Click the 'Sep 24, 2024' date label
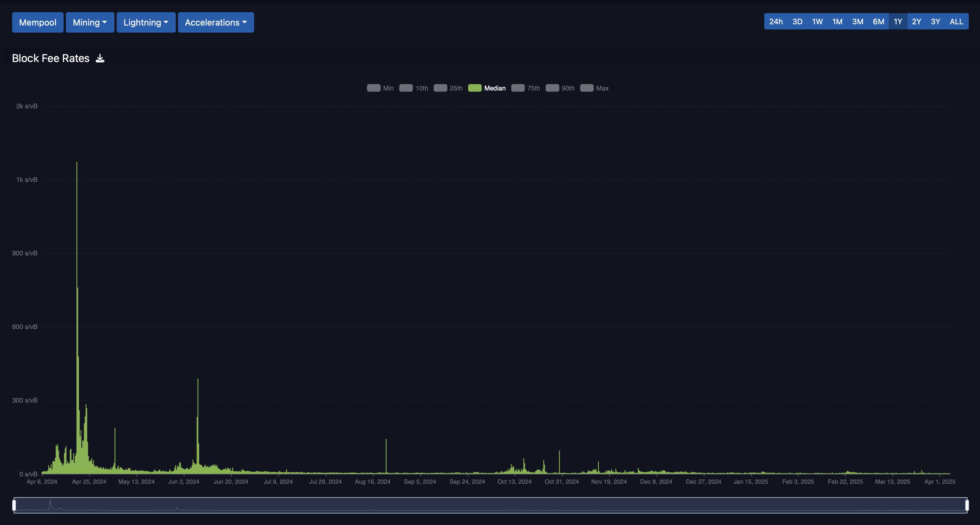Viewport: 980px width, 525px height. tap(467, 482)
